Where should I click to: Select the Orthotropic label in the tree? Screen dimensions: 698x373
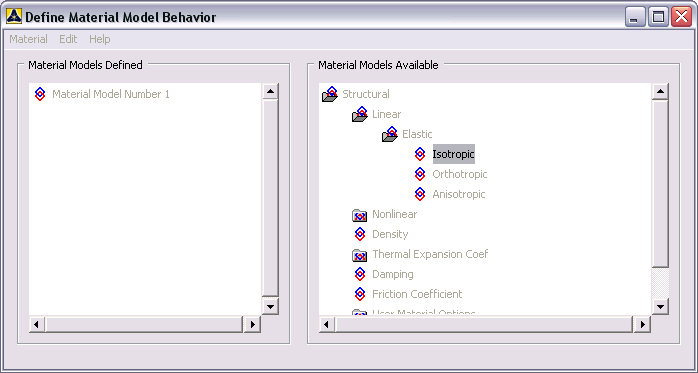460,174
